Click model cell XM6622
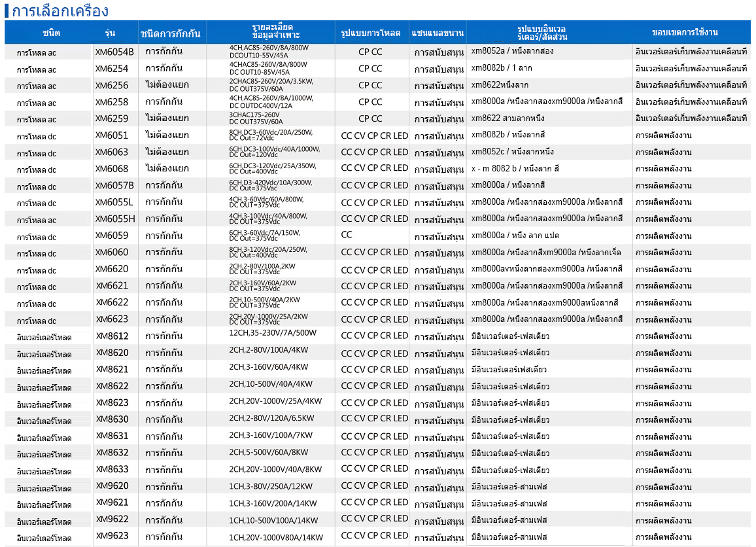The width and height of the screenshot is (756, 547). pos(112,302)
